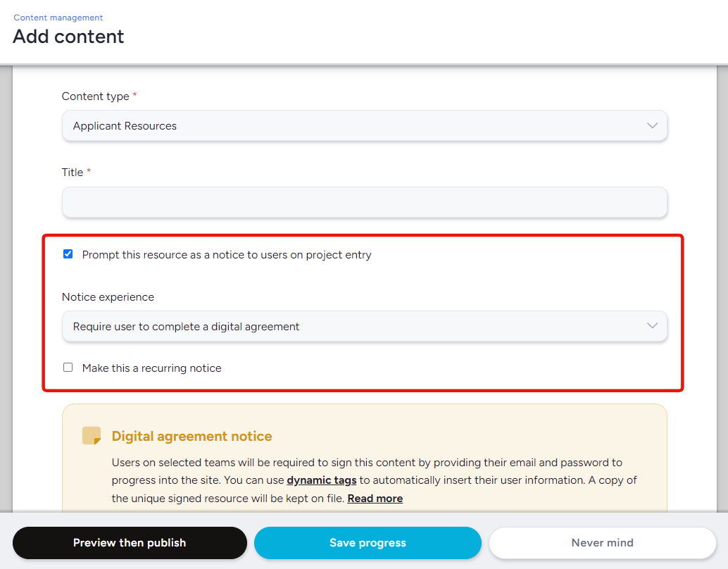
Task: Cancel using the Never mind button
Action: (602, 543)
